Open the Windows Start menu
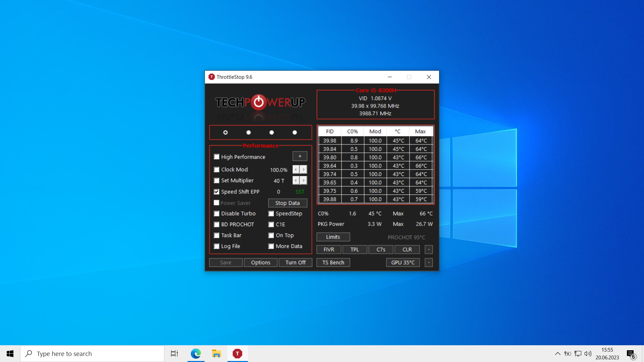The image size is (644, 362). 10,354
